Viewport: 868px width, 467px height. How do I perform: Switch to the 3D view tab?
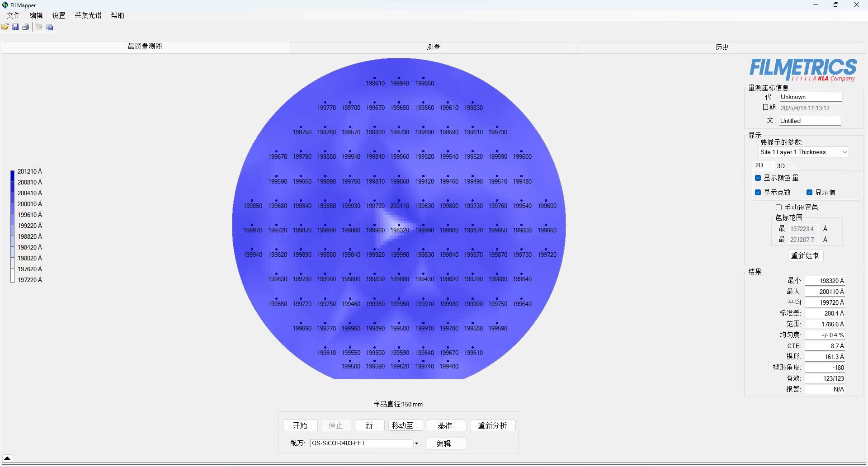[x=781, y=166]
